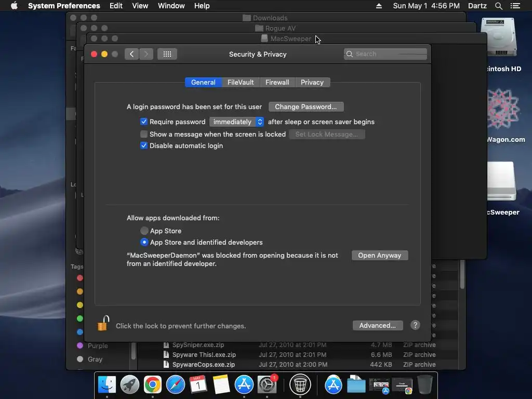Open the help question mark button

click(x=415, y=325)
